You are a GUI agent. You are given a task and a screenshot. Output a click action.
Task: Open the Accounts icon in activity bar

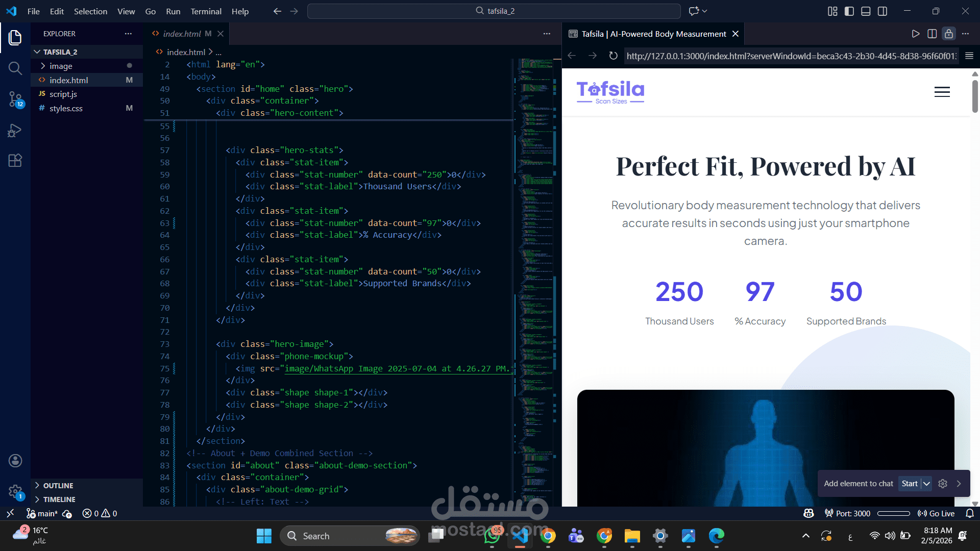(x=15, y=461)
